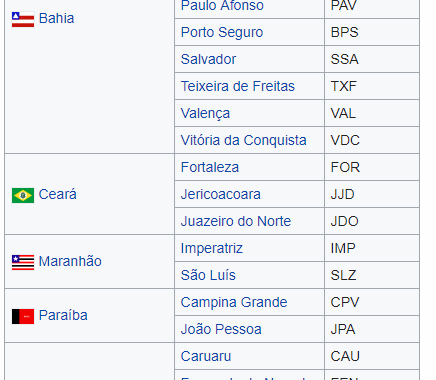Viewport: 436px width, 380px height.
Task: Go to the João Pessoa link
Action: click(x=221, y=329)
